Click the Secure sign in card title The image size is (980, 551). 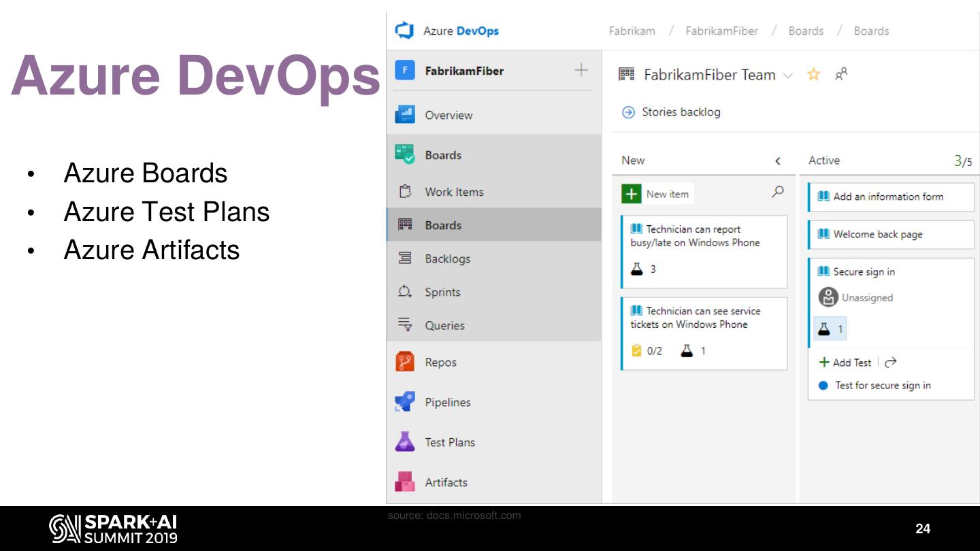pos(864,272)
